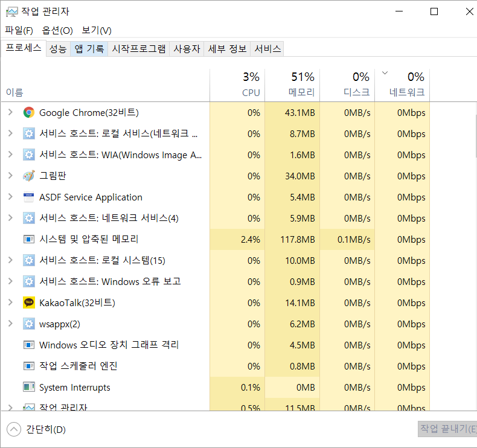Select the System Interrupts process name

[74, 388]
